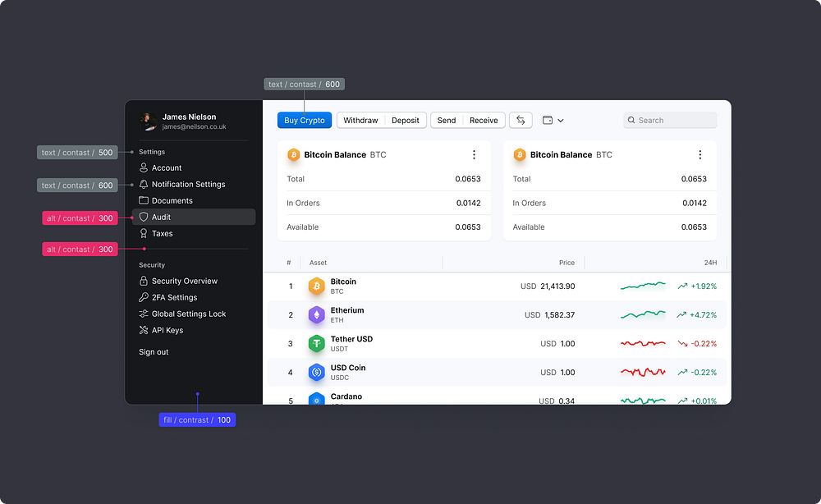The width and height of the screenshot is (821, 504).
Task: Focus the Search input field
Action: click(x=670, y=120)
